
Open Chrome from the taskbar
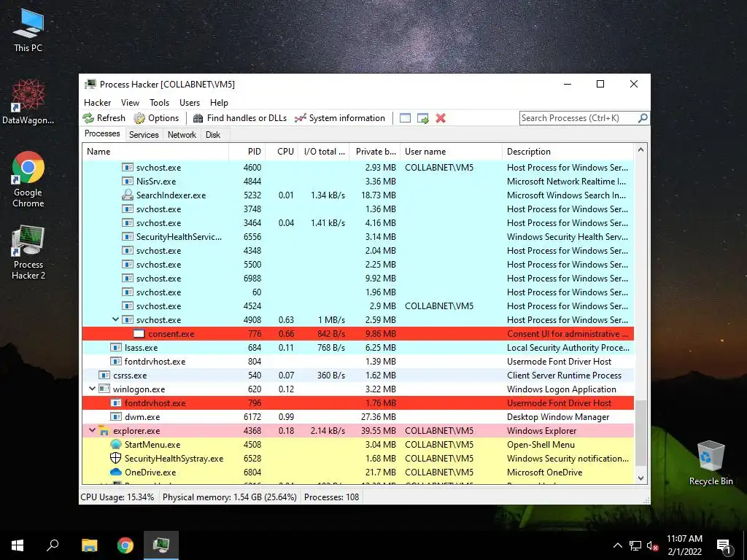point(125,545)
